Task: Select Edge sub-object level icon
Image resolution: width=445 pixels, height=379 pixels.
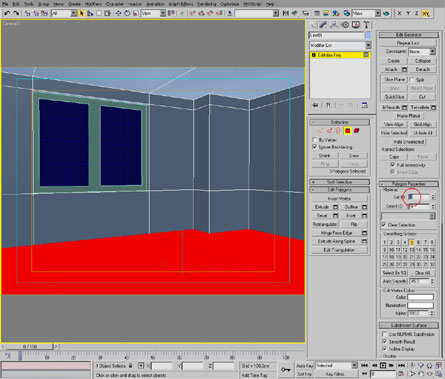Action: tap(329, 131)
